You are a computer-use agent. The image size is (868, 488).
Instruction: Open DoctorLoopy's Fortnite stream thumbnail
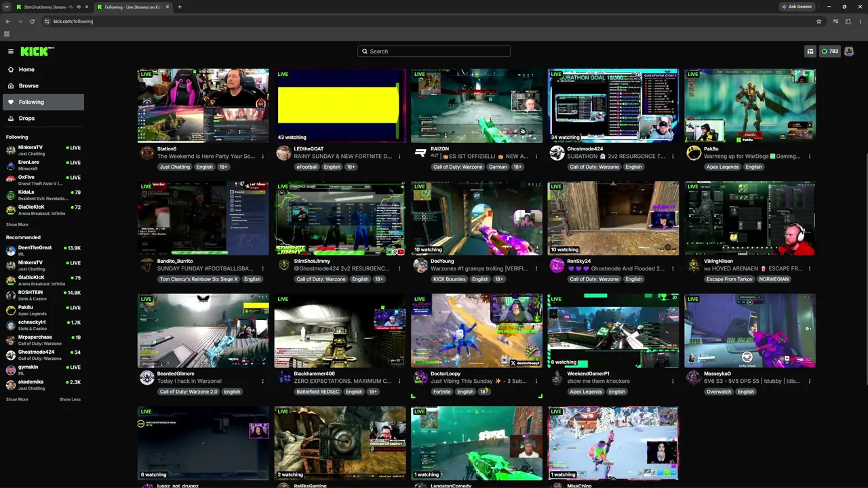[x=477, y=330]
